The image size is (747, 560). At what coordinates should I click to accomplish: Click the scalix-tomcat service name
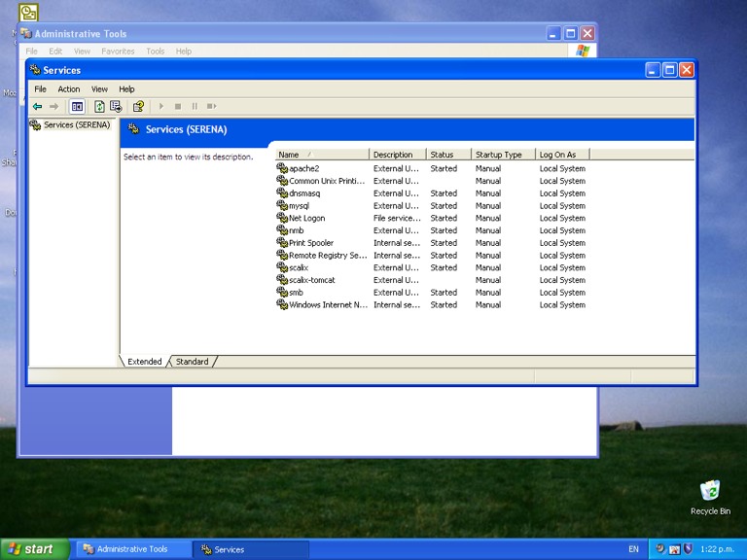[311, 280]
